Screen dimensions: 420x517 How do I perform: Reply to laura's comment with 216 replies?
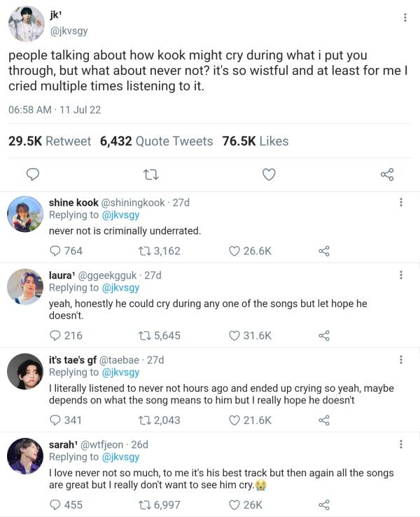(x=56, y=336)
